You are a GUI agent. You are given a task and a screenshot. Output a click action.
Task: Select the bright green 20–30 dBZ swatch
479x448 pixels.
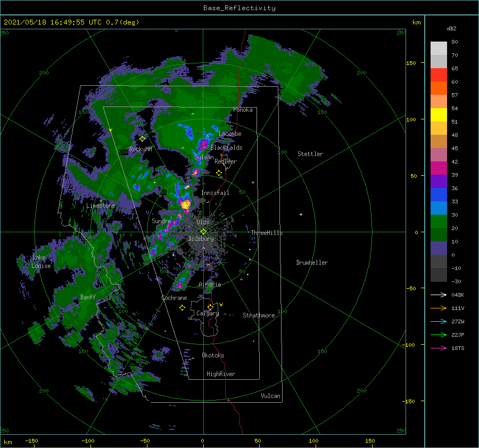tap(439, 222)
